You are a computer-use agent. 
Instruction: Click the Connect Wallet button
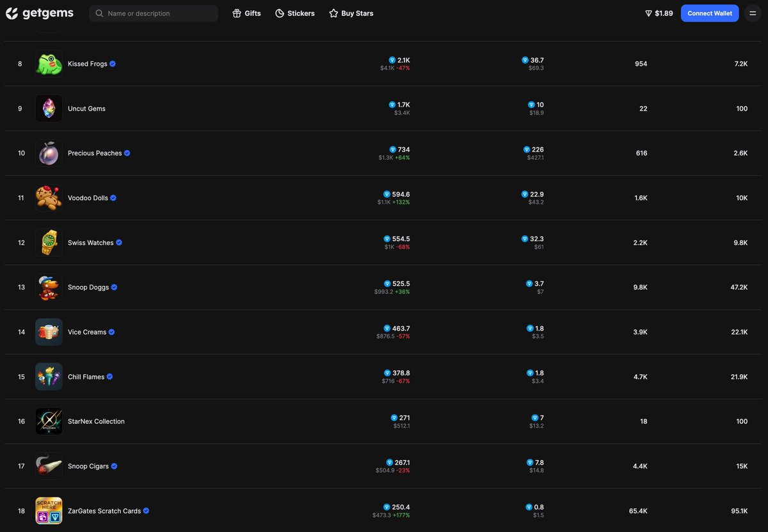tap(710, 13)
